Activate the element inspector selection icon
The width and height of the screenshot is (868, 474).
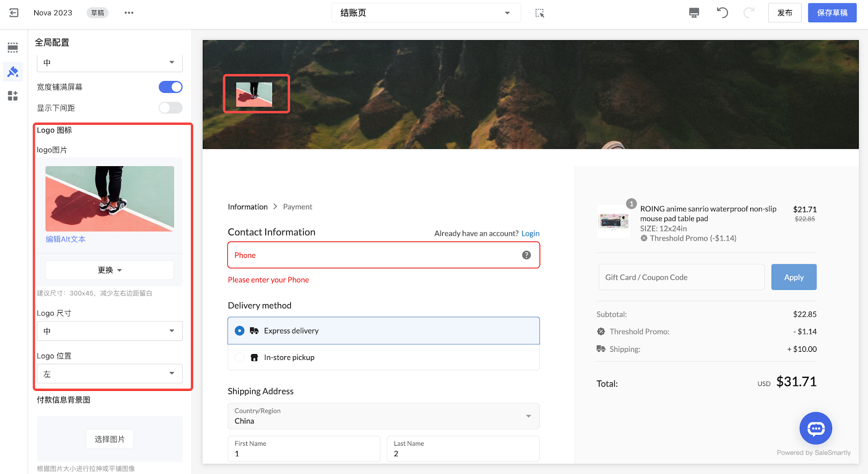pyautogui.click(x=539, y=13)
